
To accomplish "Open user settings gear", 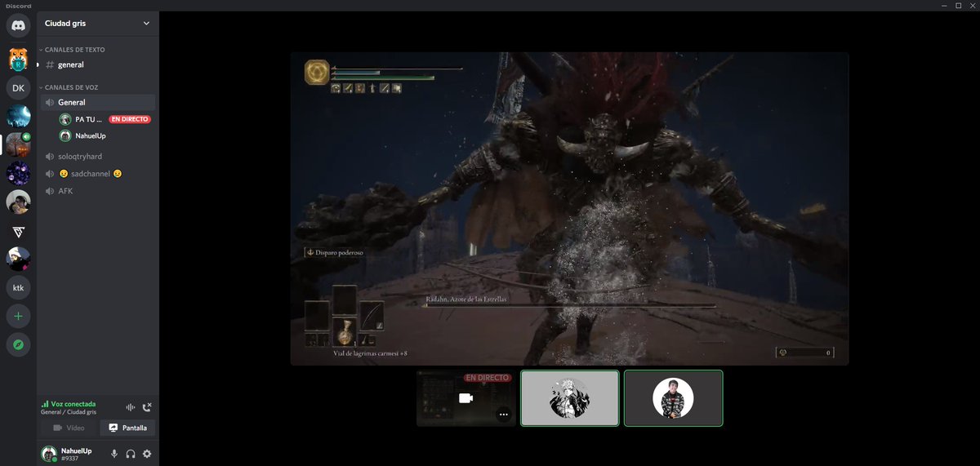I will (147, 454).
